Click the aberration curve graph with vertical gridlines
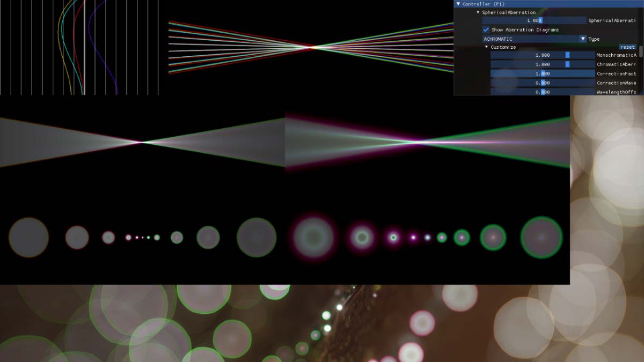The width and height of the screenshot is (644, 362). coord(79,47)
